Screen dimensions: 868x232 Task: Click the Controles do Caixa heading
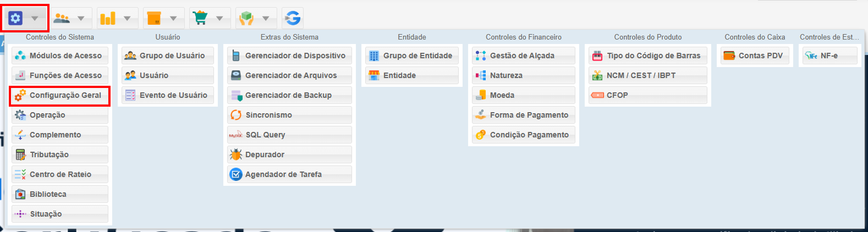(755, 37)
